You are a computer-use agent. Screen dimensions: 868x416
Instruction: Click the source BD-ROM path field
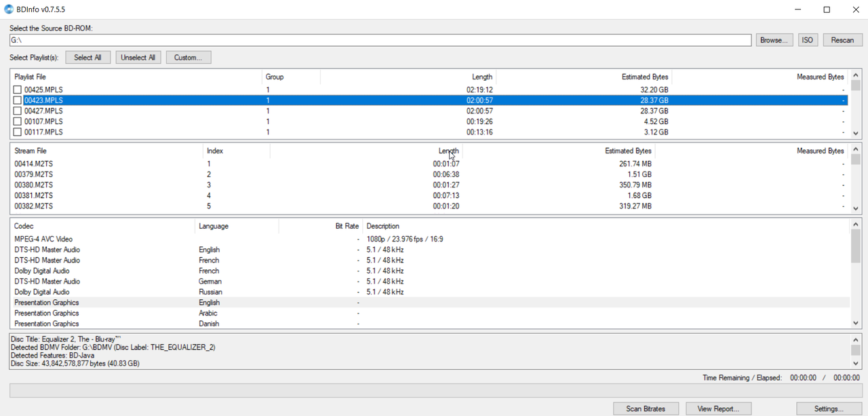[380, 40]
